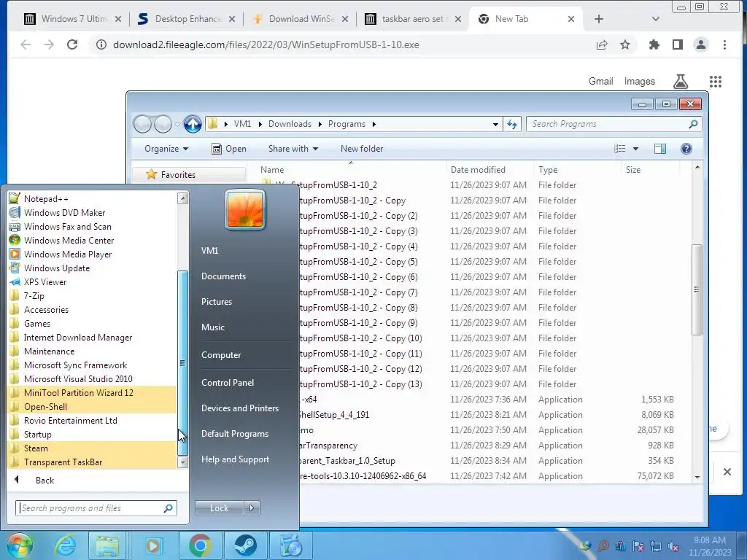Open Chrome extensions puzzle icon
This screenshot has height=560, width=747.
[x=654, y=44]
